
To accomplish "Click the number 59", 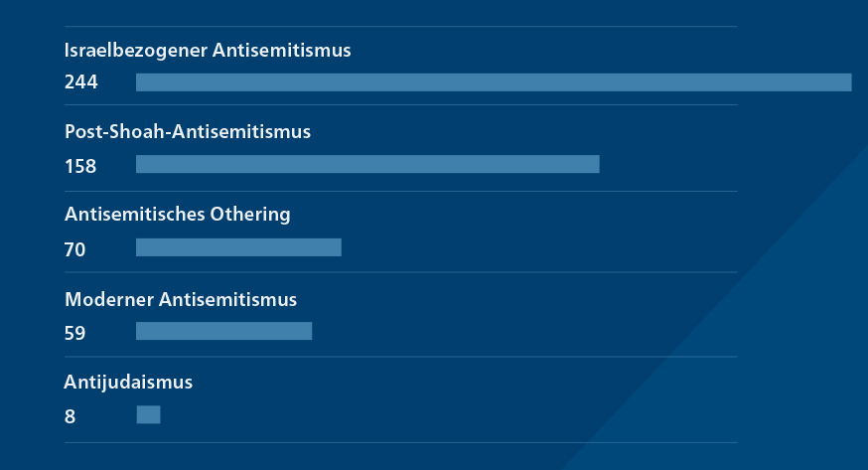I will point(74,333).
